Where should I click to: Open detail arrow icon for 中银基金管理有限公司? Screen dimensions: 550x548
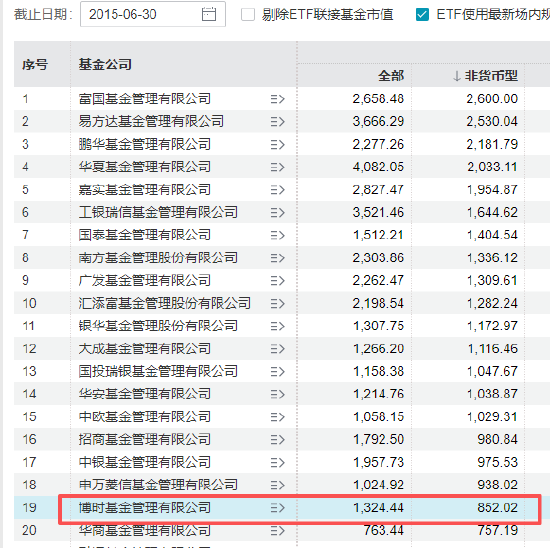pyautogui.click(x=277, y=462)
